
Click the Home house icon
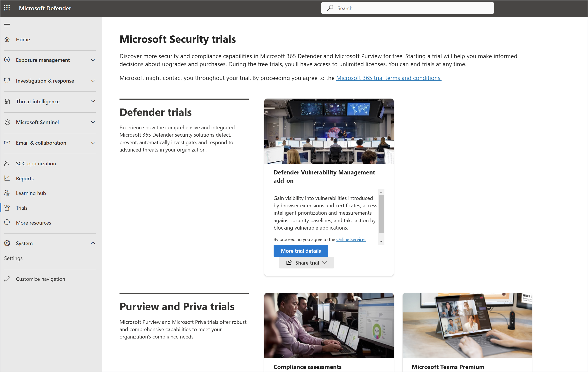[7, 39]
